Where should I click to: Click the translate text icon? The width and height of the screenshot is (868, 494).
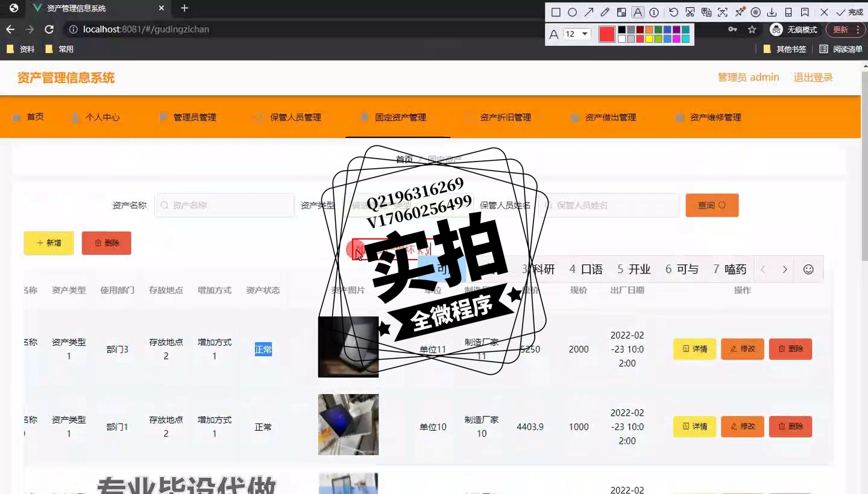706,12
